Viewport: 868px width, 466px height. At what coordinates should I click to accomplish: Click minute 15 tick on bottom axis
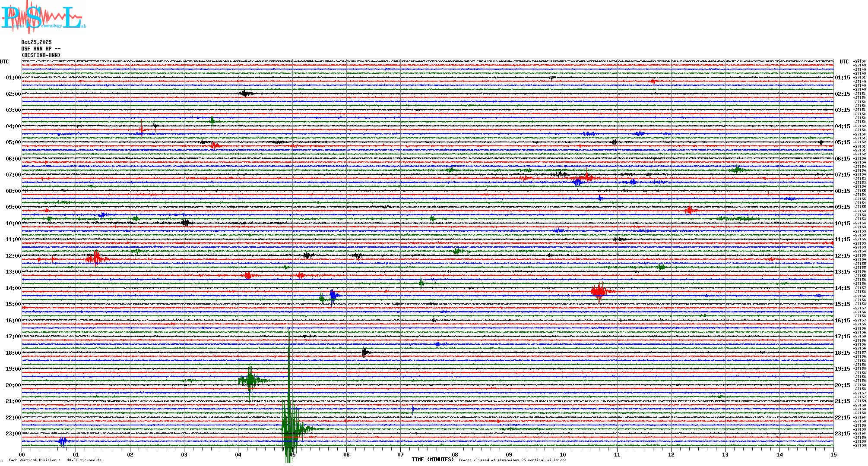pos(833,454)
